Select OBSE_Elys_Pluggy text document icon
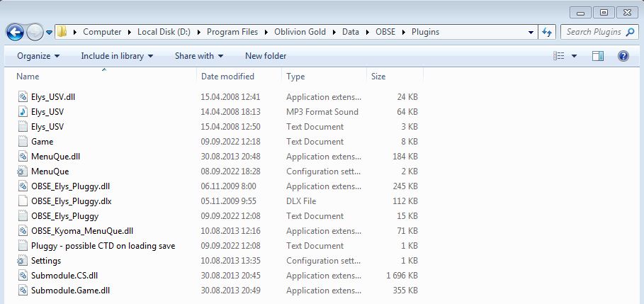 click(23, 215)
